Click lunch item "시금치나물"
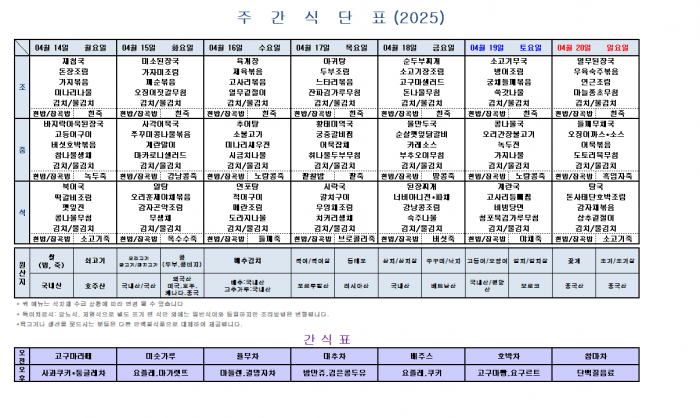Viewport: 700px width, 418px height. click(247, 155)
